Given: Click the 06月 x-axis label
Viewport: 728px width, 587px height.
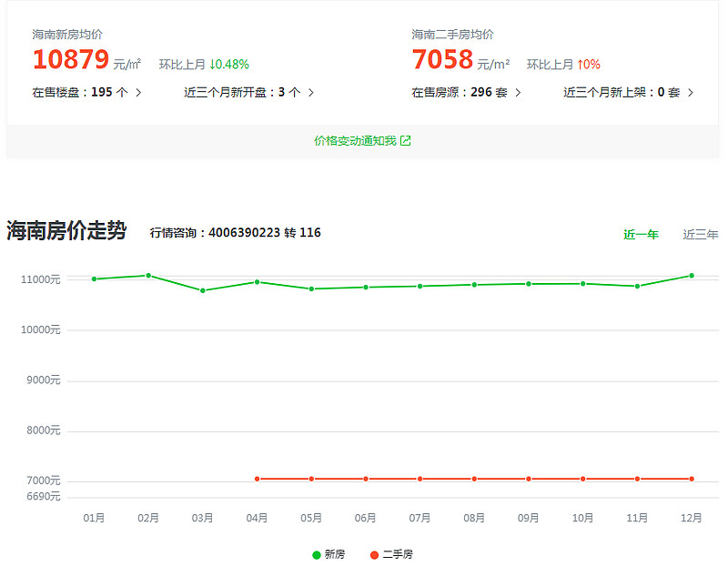Looking at the screenshot, I should click(x=366, y=518).
